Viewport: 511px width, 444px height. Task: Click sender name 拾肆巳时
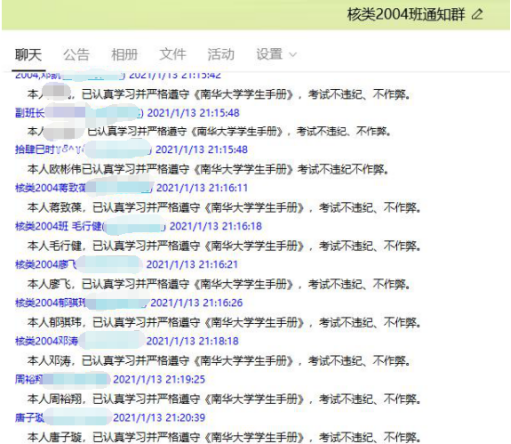click(35, 150)
